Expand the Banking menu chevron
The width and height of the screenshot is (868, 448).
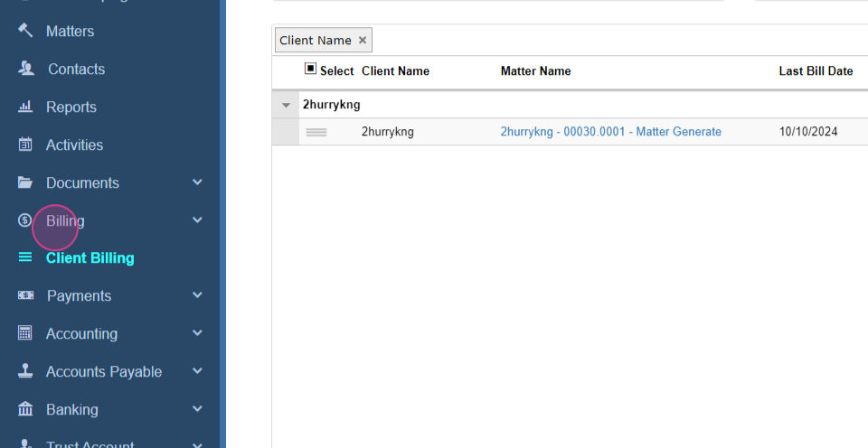pos(198,409)
